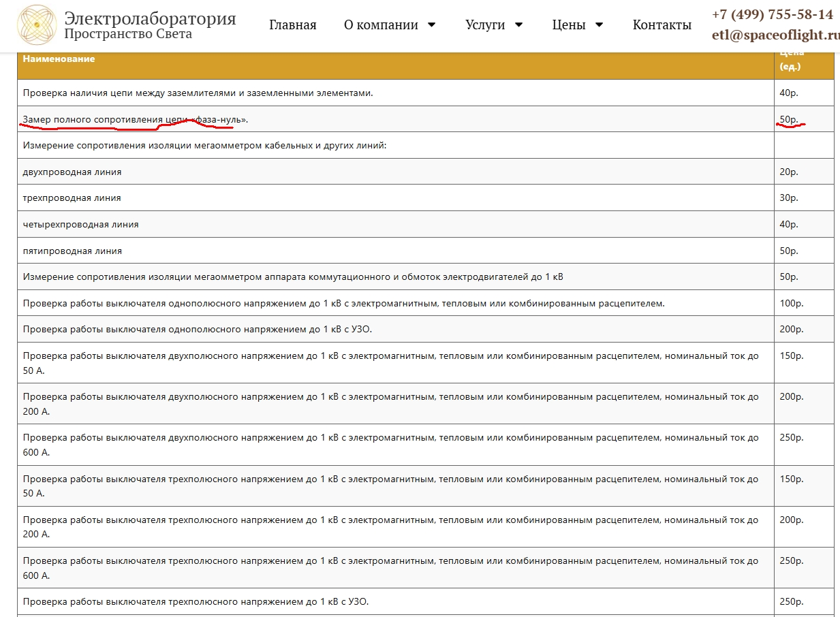Click 250р. price for трехполюсного до 600 А

[x=792, y=561]
